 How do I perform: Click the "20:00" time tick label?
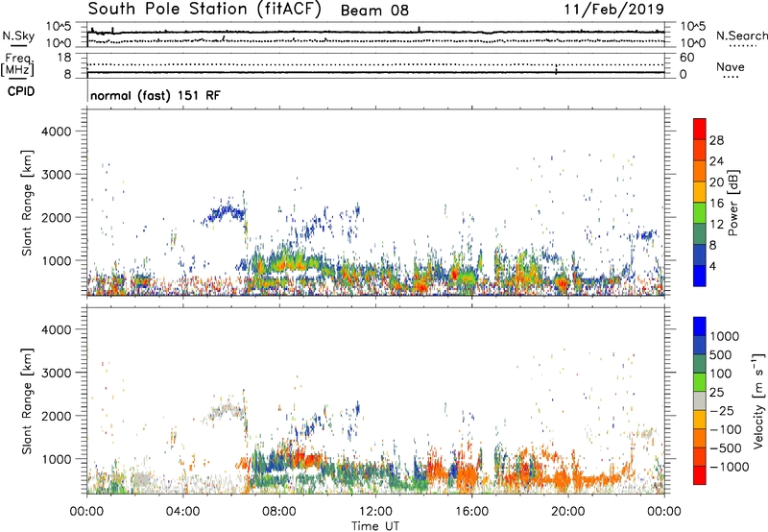[567, 512]
